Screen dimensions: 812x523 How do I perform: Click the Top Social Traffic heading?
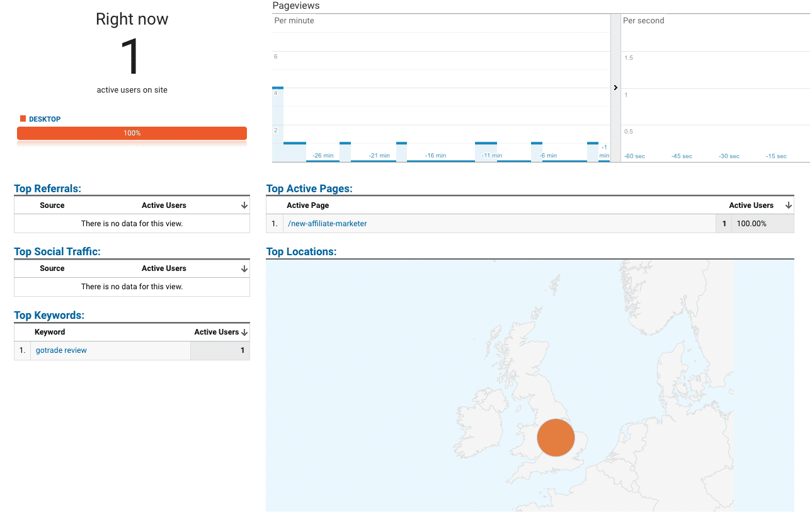(x=57, y=251)
